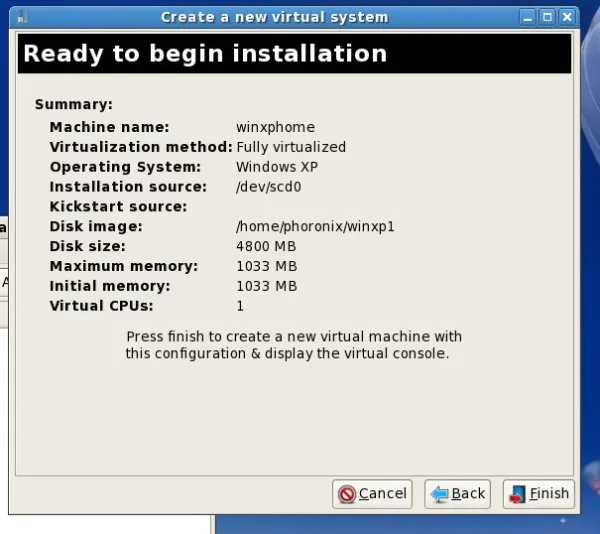Go back to the previous wizard step

(457, 493)
